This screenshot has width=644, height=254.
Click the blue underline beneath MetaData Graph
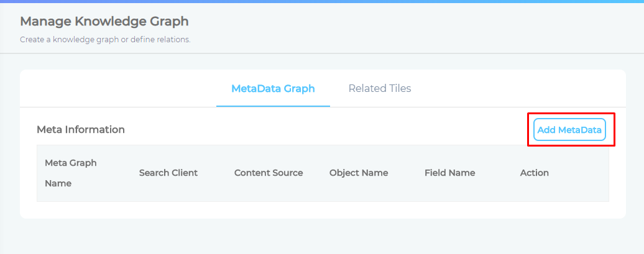point(273,106)
